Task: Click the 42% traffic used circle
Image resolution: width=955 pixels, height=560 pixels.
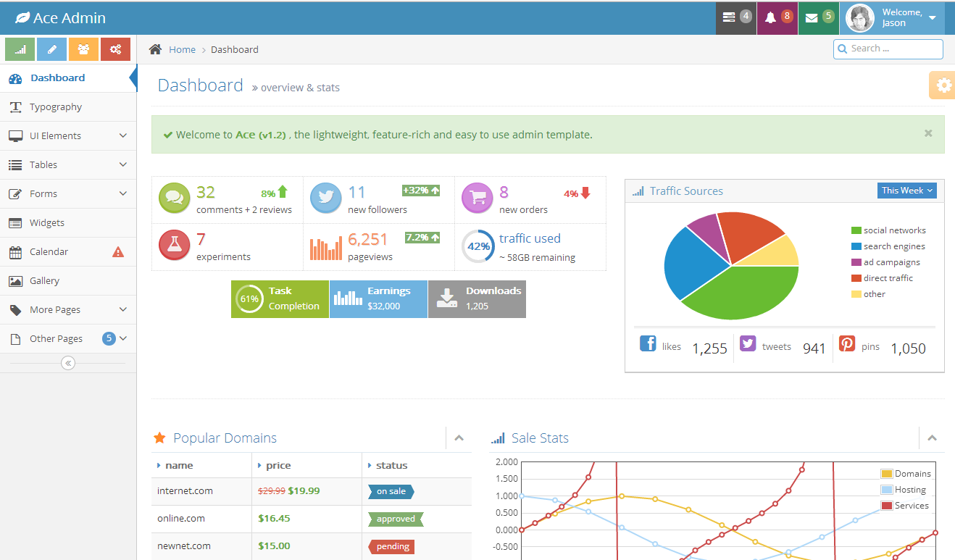Action: click(477, 246)
